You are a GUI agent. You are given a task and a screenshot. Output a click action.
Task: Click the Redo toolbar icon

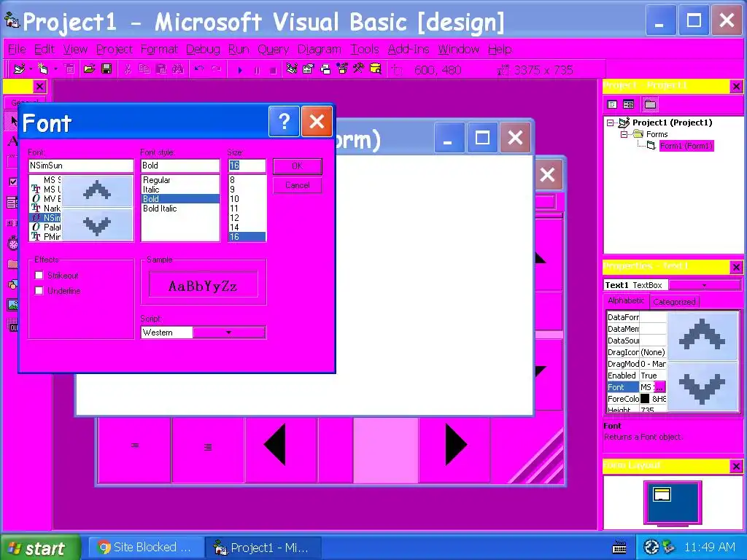(216, 69)
